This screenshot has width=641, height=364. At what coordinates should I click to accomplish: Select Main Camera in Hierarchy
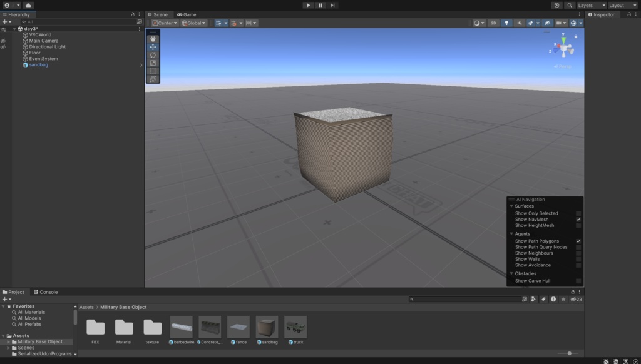click(x=43, y=41)
